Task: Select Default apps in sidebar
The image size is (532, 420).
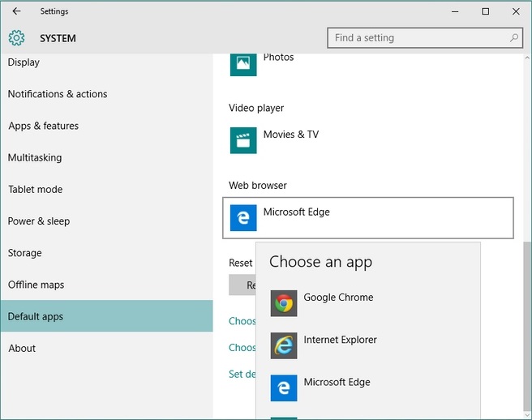Action: pyautogui.click(x=106, y=316)
